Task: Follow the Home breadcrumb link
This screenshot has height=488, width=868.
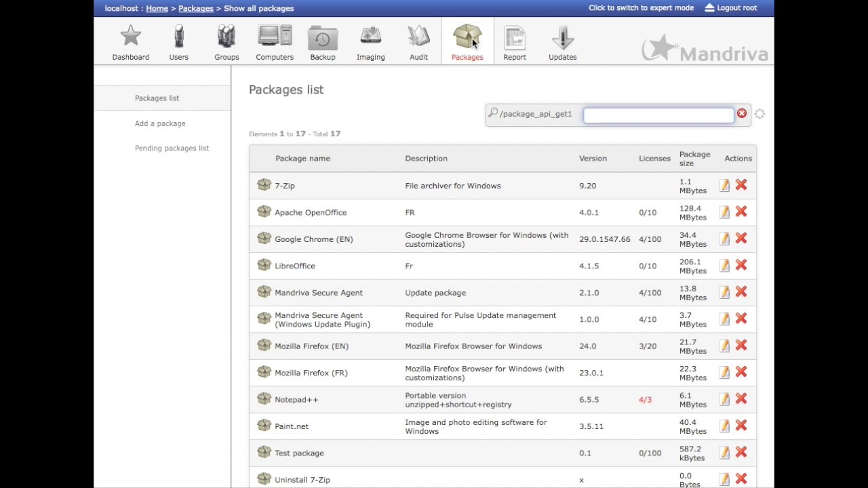Action: coord(157,8)
